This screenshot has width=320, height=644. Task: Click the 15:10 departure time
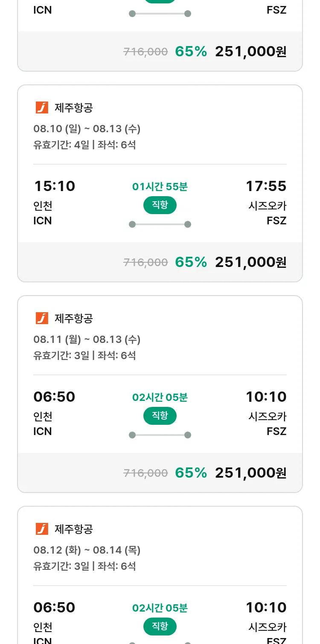point(54,186)
